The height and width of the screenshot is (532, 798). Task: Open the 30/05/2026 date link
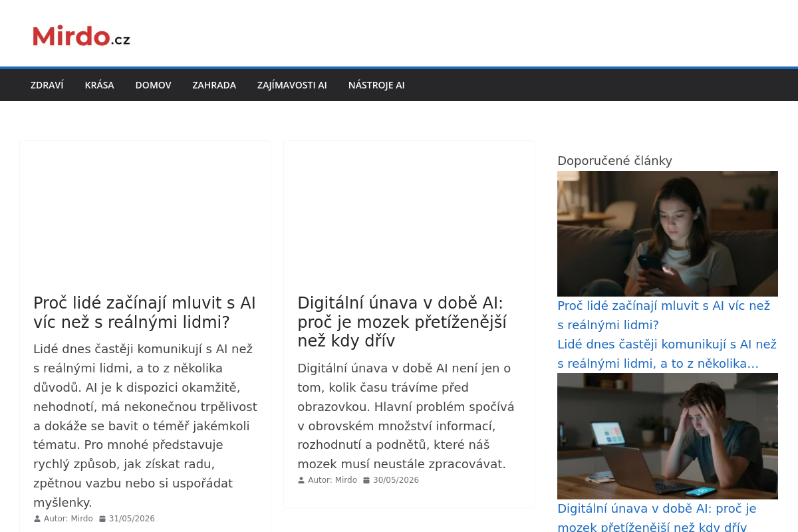pos(396,480)
